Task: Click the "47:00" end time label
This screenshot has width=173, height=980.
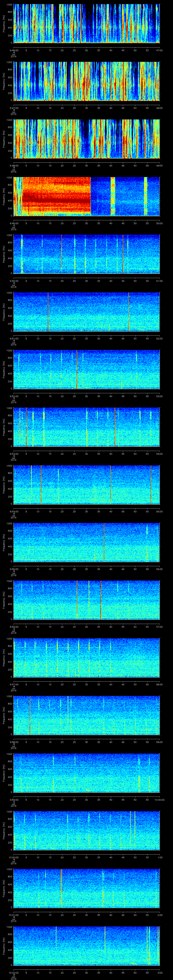Action: click(159, 50)
